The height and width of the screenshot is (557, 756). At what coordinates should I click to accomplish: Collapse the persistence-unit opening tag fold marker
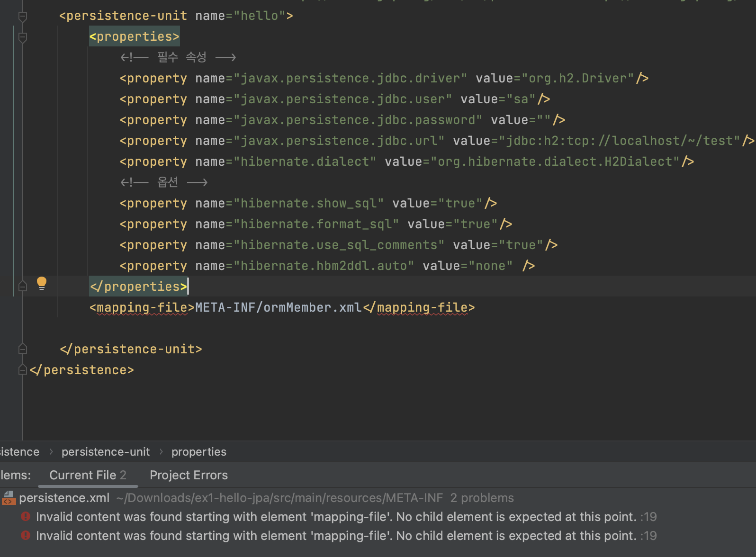pos(22,16)
